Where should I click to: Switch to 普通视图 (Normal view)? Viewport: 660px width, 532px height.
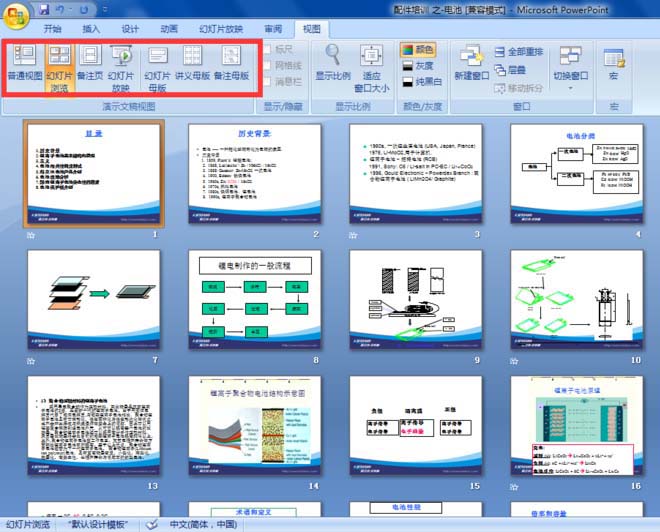pyautogui.click(x=25, y=63)
